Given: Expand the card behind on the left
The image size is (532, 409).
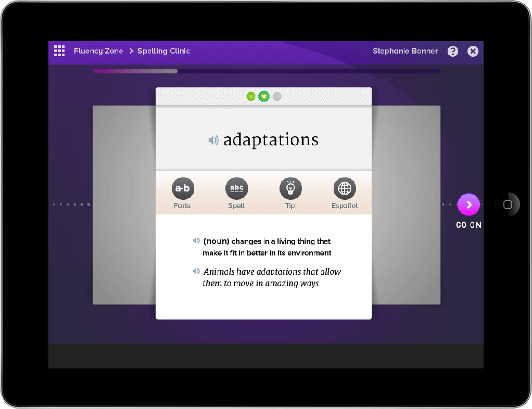Looking at the screenshot, I should point(123,204).
